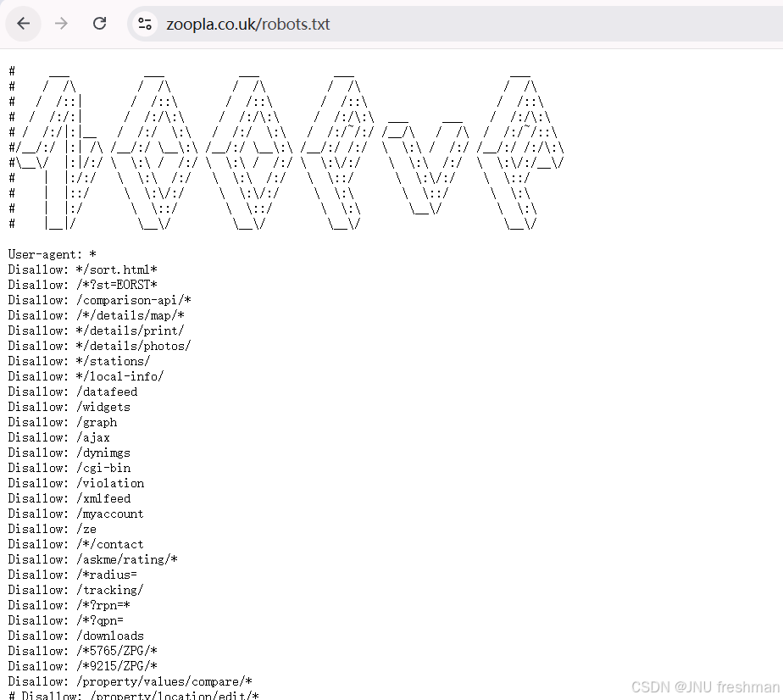Click the 'Disallow: /*/details/map/*' line
This screenshot has width=783, height=700.
point(97,315)
